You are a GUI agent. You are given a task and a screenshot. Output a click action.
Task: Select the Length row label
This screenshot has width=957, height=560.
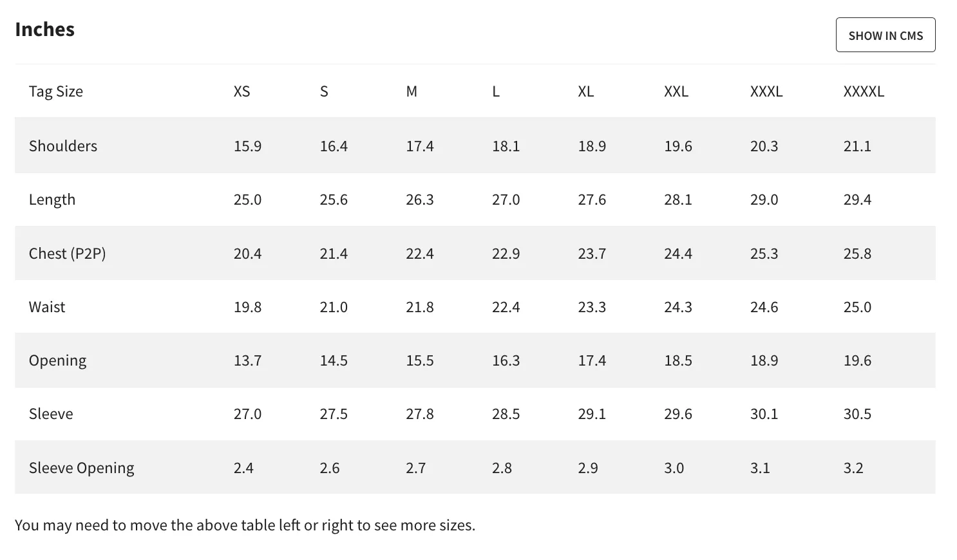[x=52, y=200]
